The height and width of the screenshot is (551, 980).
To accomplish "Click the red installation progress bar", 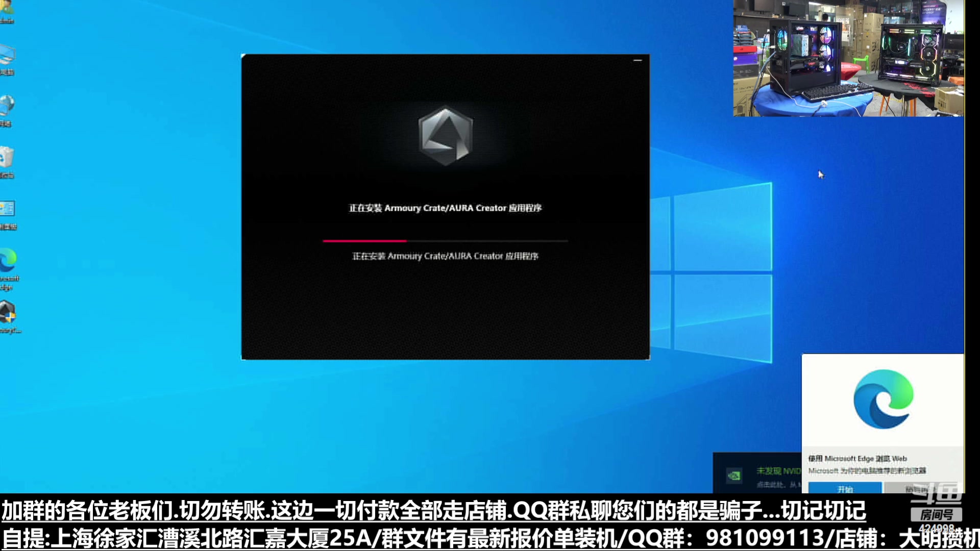I will [x=445, y=241].
